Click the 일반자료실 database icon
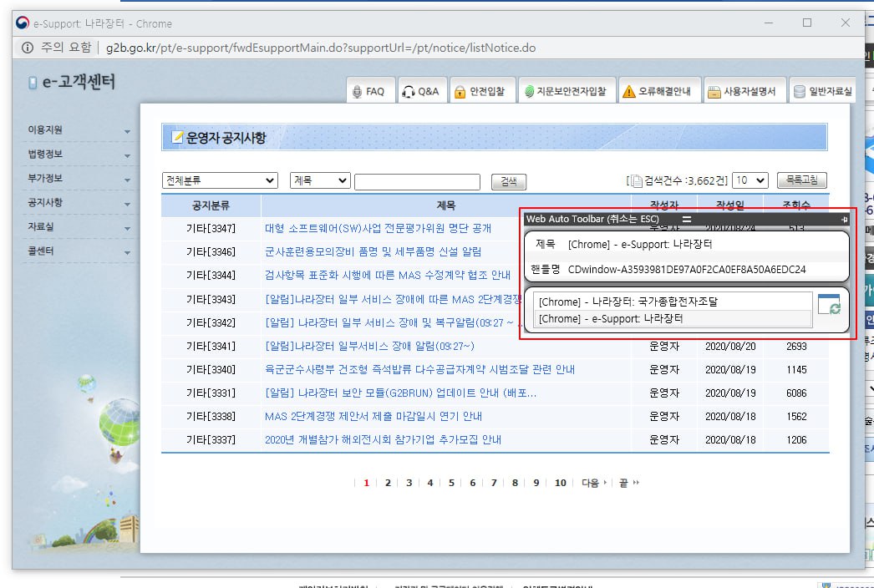The image size is (874, 588). [800, 92]
